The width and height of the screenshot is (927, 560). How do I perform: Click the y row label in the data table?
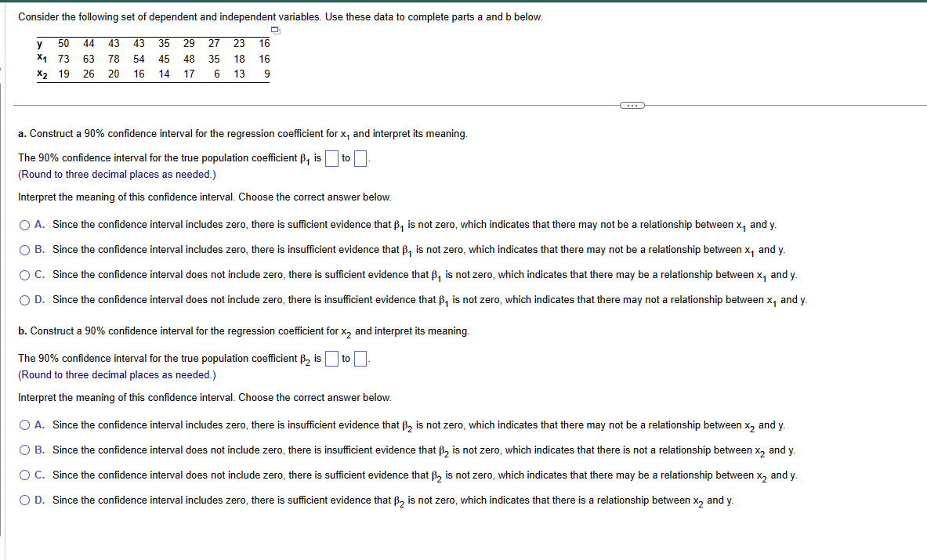[x=40, y=43]
